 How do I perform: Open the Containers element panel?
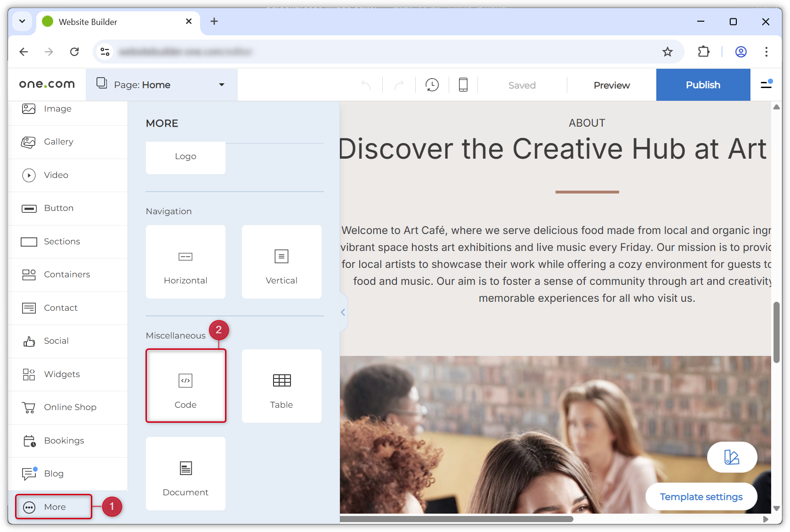[x=67, y=274]
